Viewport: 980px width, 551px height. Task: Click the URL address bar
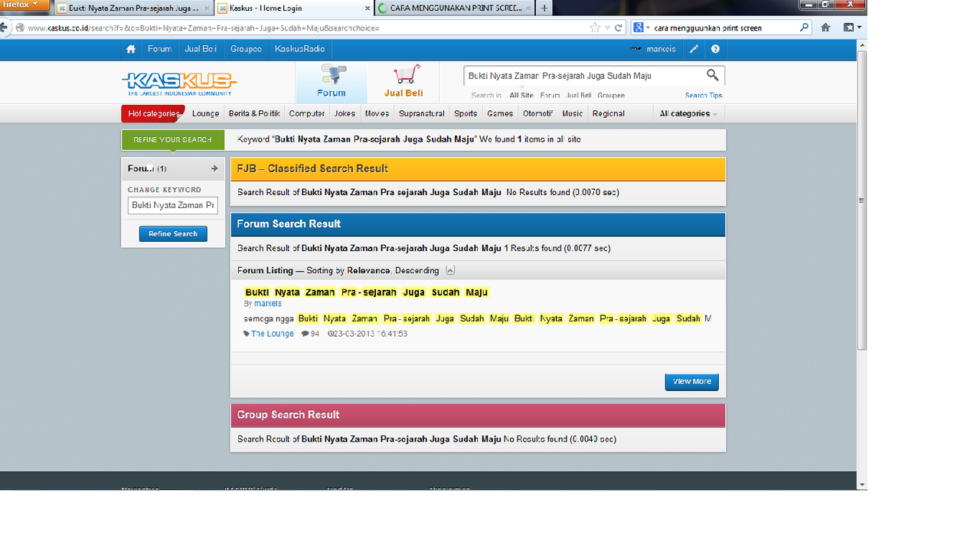pos(306,28)
